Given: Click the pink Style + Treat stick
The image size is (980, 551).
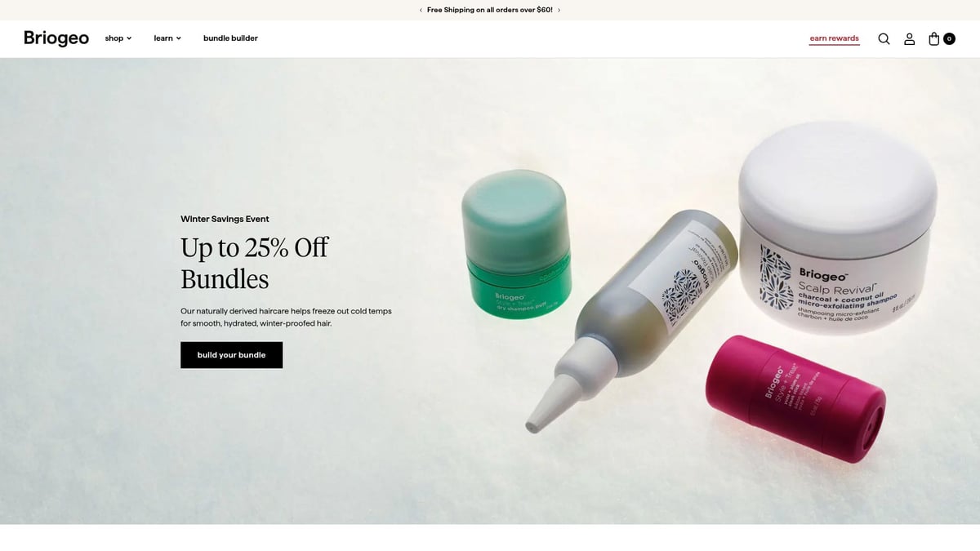Looking at the screenshot, I should [795, 399].
